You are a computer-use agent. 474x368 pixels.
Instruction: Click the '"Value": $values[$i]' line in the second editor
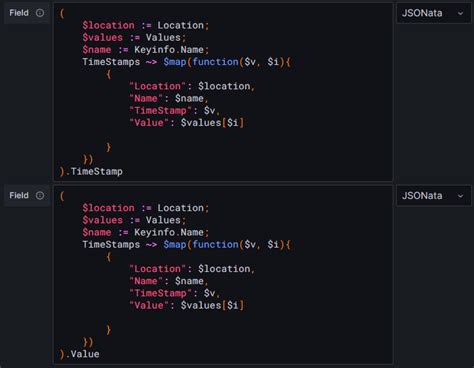(x=187, y=305)
